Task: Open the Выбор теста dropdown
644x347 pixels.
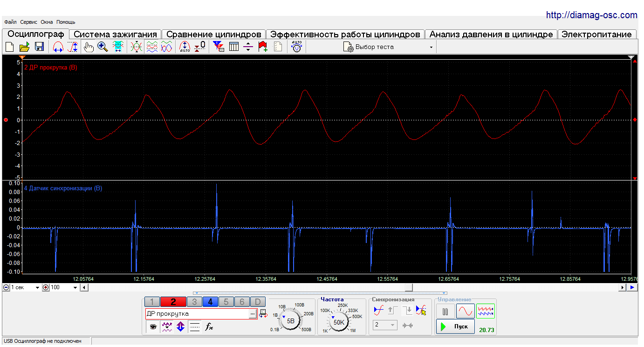Action: [x=389, y=47]
